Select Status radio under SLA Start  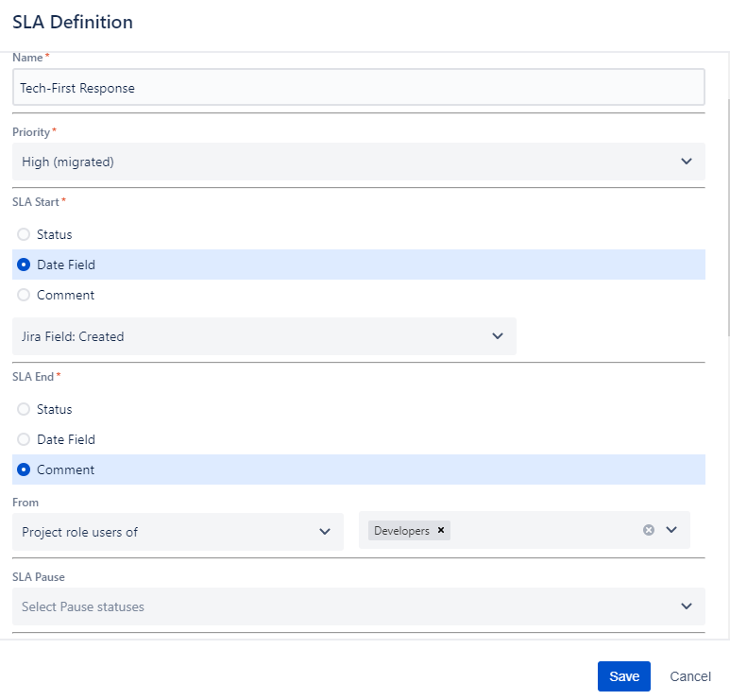click(24, 234)
